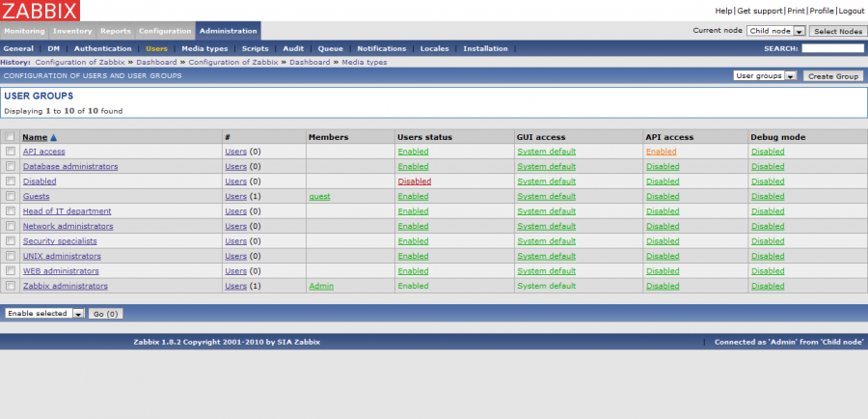Select the Administration tab
The image size is (868, 419).
click(228, 31)
